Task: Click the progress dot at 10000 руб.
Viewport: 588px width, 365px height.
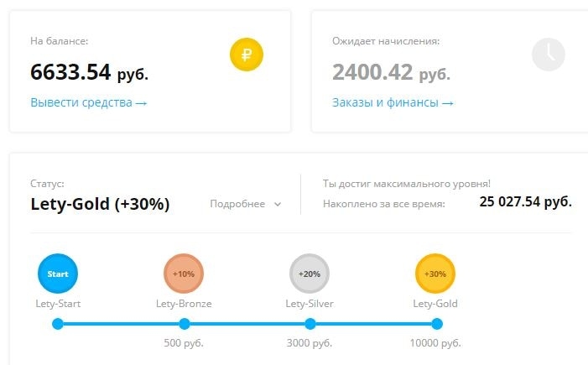Action: [x=437, y=324]
